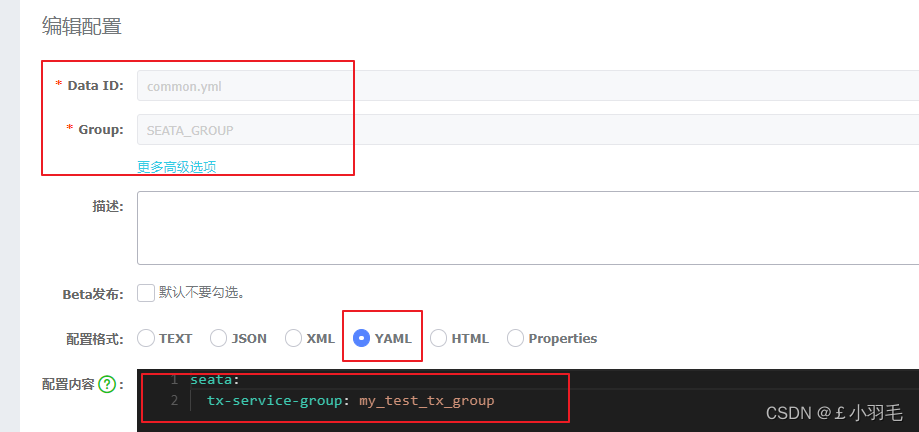Click line number 1 in the editor gutter
Image resolution: width=919 pixels, height=432 pixels.
(174, 380)
